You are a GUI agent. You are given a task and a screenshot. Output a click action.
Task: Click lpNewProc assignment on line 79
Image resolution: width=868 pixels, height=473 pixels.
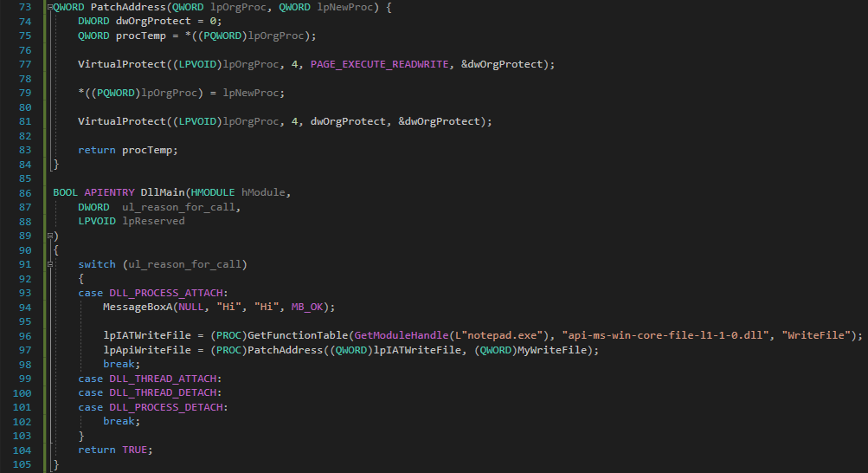250,93
